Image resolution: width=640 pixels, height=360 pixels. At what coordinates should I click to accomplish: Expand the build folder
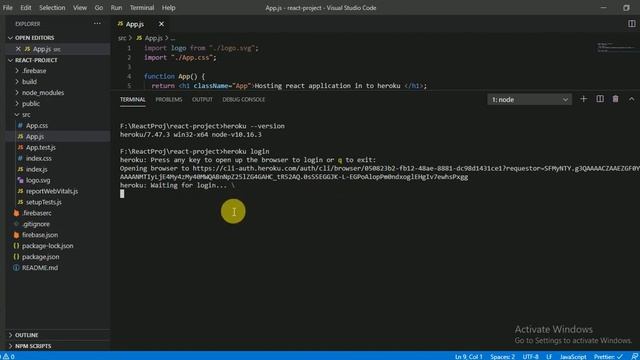click(x=29, y=82)
